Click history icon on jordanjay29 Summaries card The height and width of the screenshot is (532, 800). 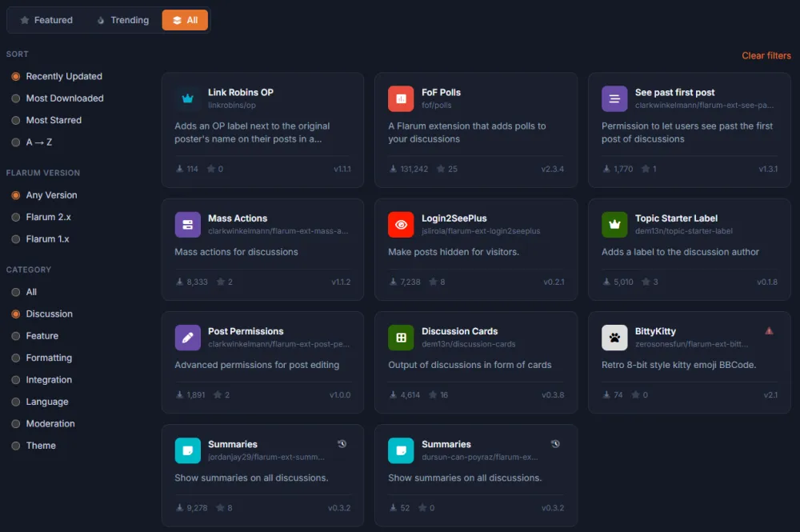click(x=342, y=444)
